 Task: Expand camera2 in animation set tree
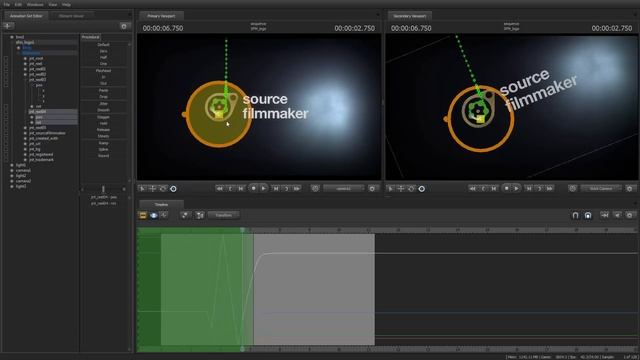pos(12,181)
